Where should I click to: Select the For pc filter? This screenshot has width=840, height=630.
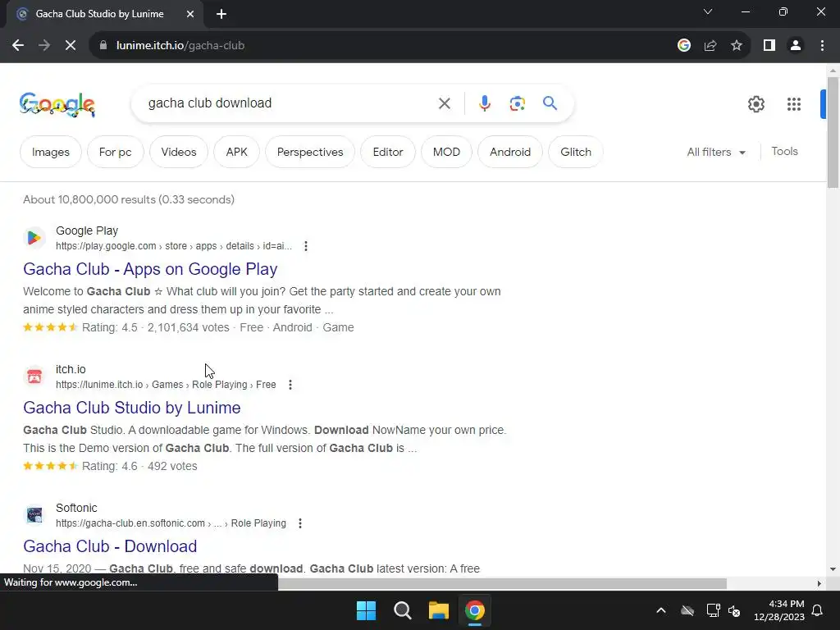(x=115, y=152)
